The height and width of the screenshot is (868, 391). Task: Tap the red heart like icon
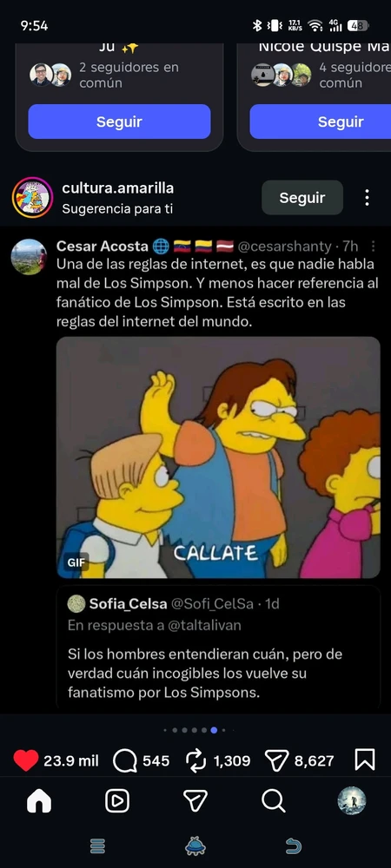click(25, 760)
